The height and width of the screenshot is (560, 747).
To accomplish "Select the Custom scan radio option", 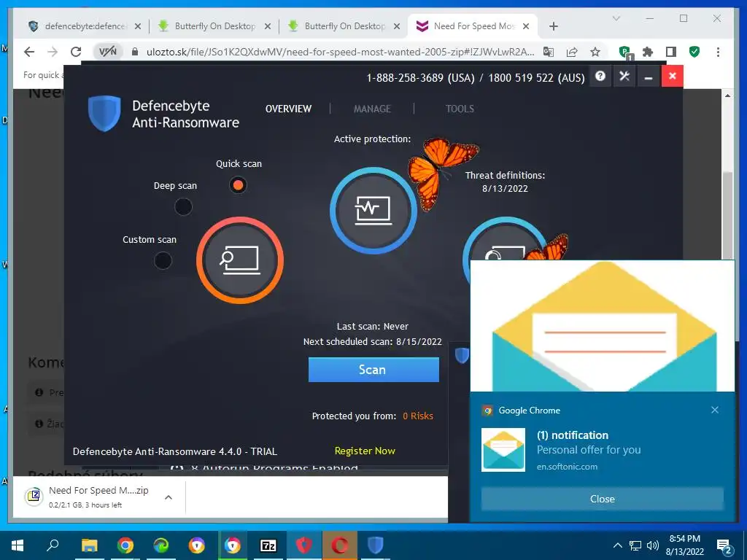I will point(163,260).
